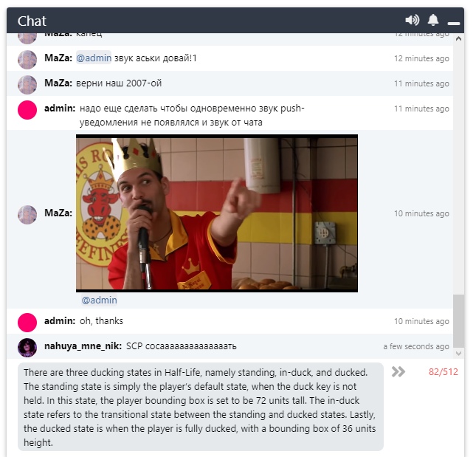Screen dimensions: 476x457
Task: Click MaZa's avatar beside the image
Action: [27, 214]
